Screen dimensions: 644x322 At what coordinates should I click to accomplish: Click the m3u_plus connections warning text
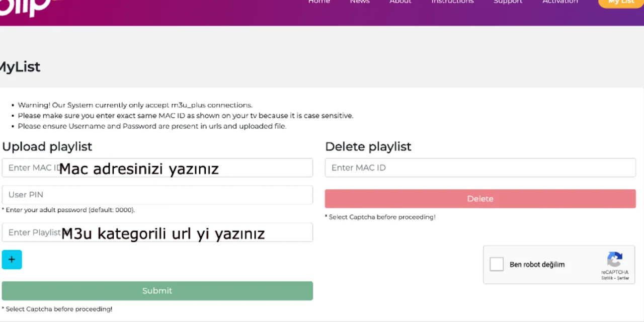click(x=135, y=105)
